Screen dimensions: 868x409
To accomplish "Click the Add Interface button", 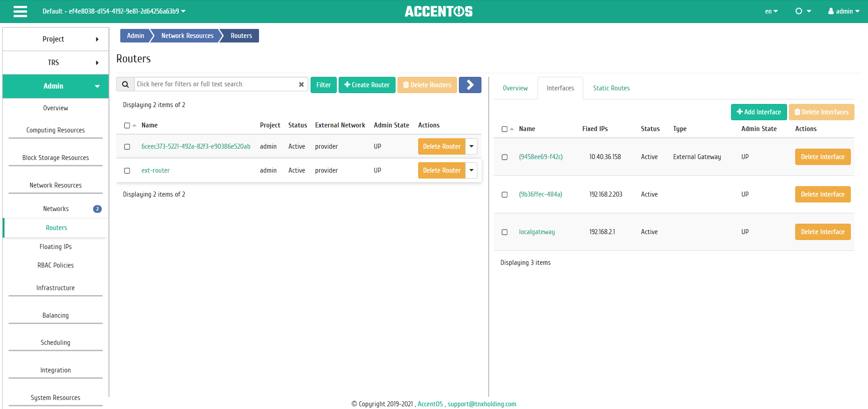I will tap(759, 112).
